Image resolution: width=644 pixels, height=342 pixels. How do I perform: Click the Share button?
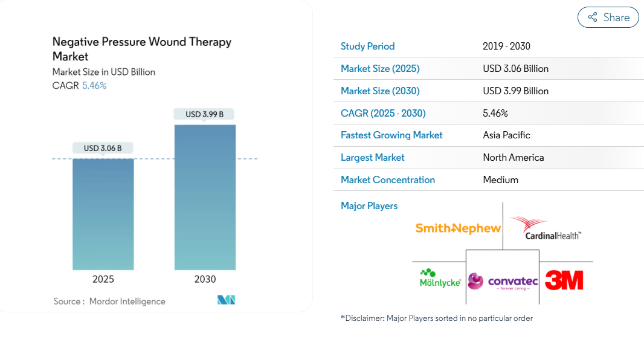tap(608, 18)
